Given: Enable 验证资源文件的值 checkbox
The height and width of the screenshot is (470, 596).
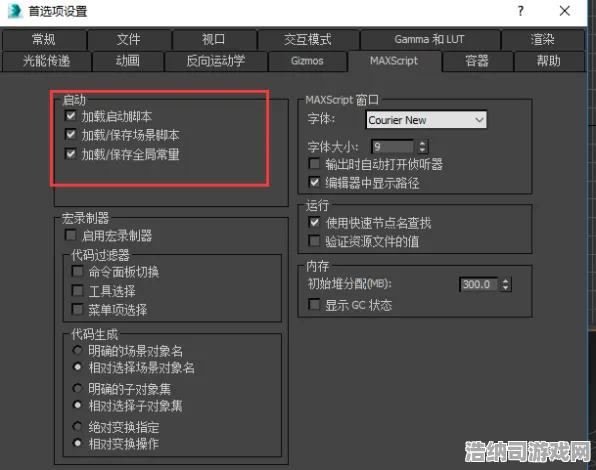Looking at the screenshot, I should click(x=314, y=241).
